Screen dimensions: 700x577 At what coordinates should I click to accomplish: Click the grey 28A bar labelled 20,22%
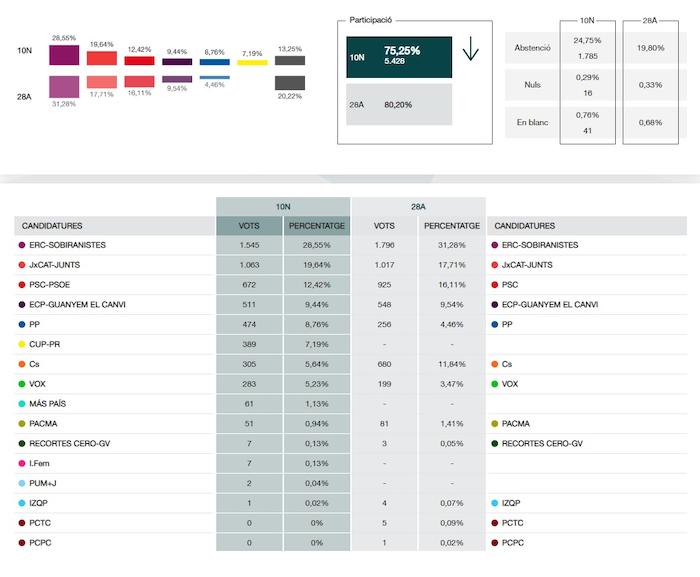(x=290, y=83)
